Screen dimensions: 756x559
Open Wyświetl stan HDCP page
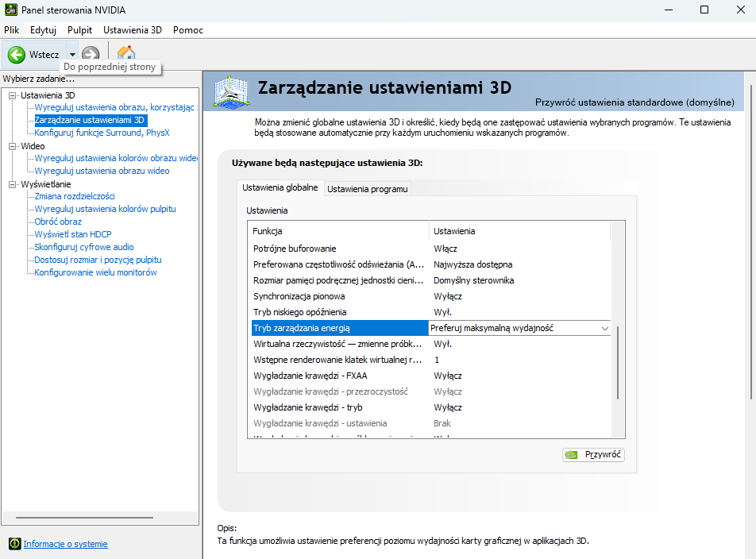[x=73, y=234]
